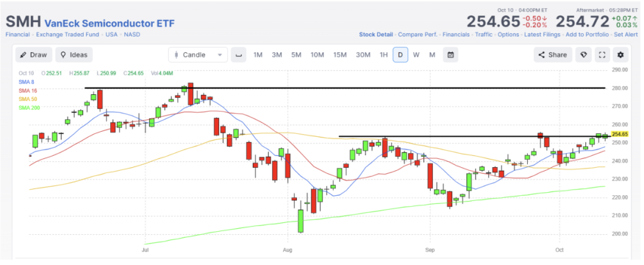
Task: Click the SMA 16 legend label
Action: (28, 90)
